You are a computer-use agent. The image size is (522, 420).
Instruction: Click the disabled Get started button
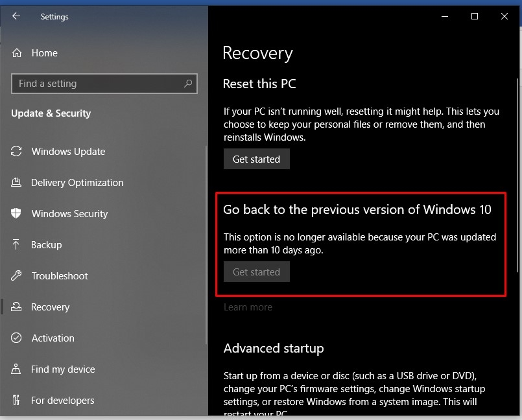tap(256, 272)
